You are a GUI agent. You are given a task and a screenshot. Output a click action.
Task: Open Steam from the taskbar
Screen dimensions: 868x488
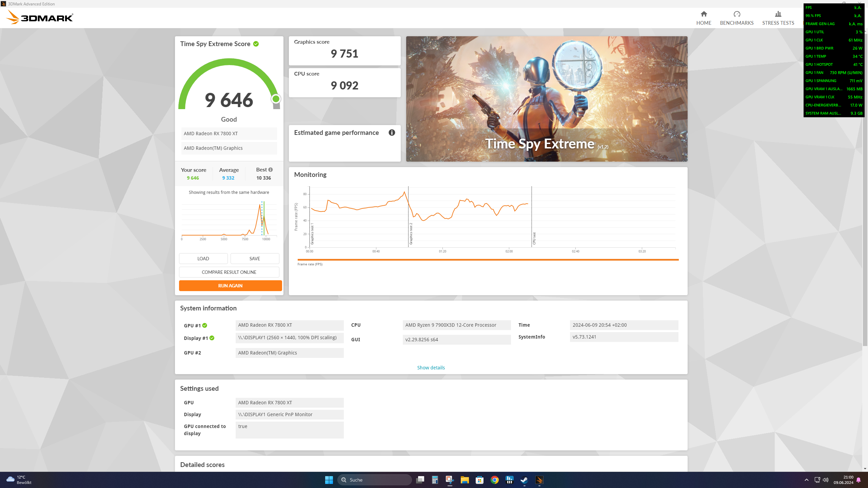pos(524,480)
